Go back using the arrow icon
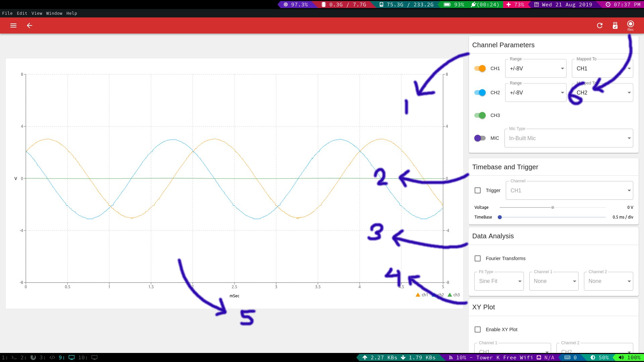This screenshot has width=644, height=362. click(x=30, y=25)
